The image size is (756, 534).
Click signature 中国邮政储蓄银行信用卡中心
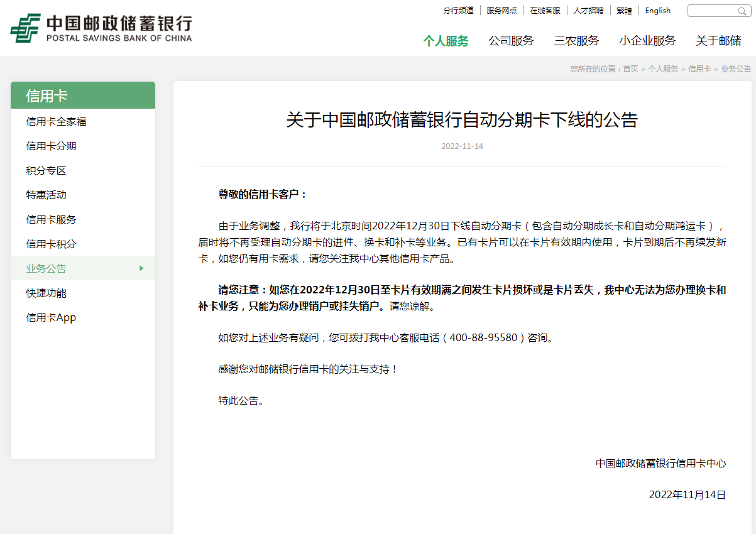660,463
